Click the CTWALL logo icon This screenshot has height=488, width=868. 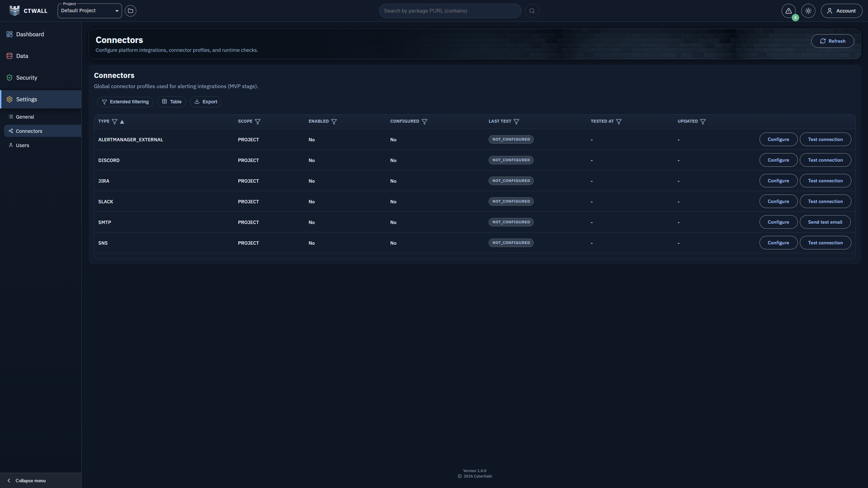pos(15,11)
